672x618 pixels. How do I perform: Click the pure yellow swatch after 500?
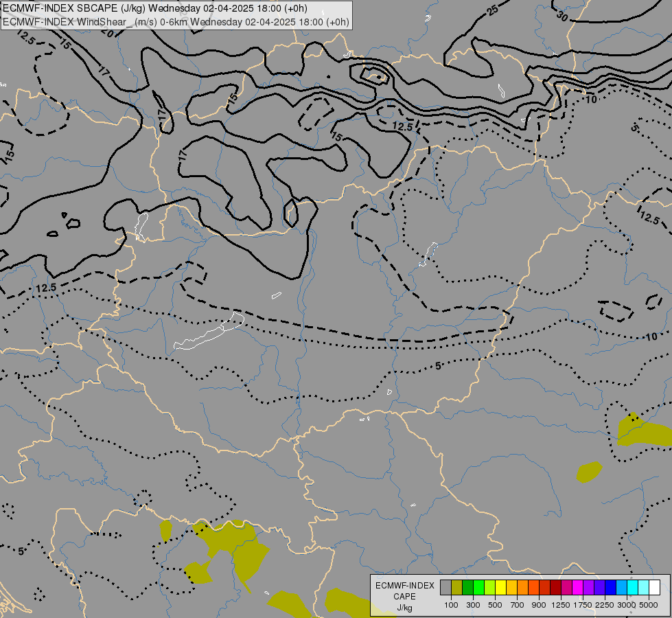coord(500,587)
